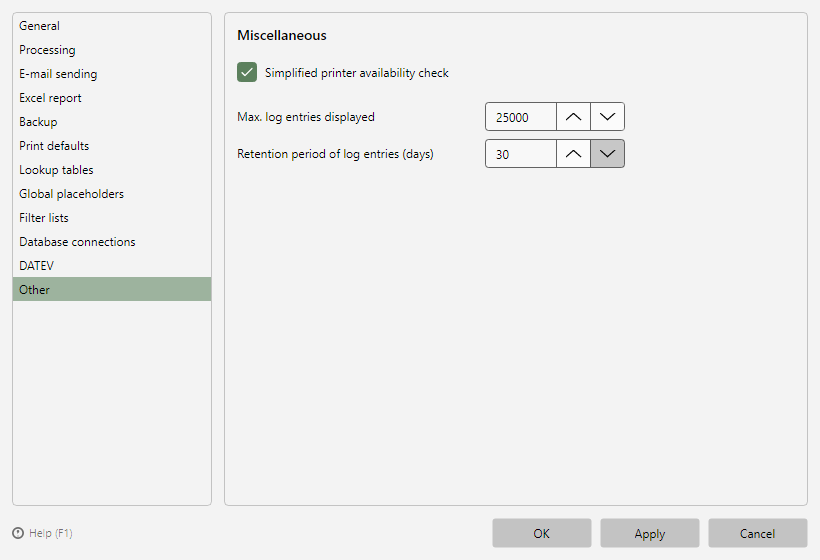This screenshot has height=560, width=820.
Task: Click the retention period field showing 30
Action: [x=521, y=154]
